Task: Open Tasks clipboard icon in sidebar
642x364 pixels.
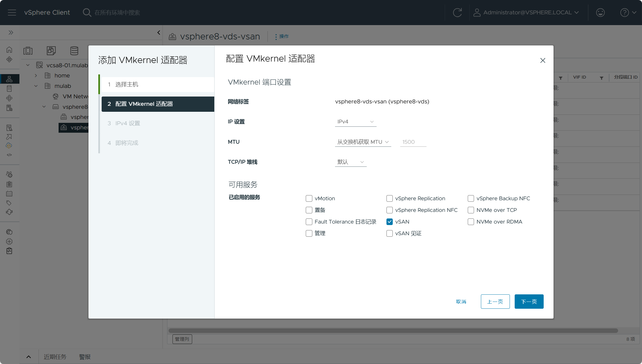Action: [x=9, y=184]
